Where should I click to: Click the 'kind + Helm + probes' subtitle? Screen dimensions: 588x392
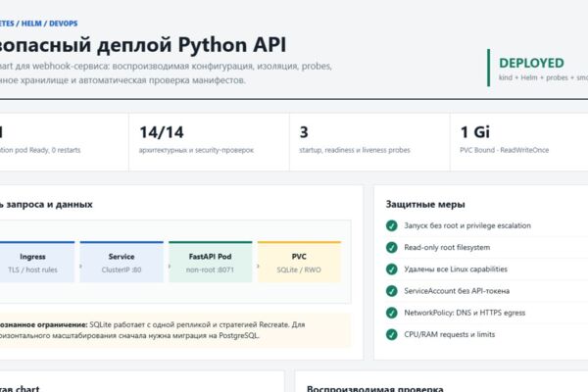533,77
